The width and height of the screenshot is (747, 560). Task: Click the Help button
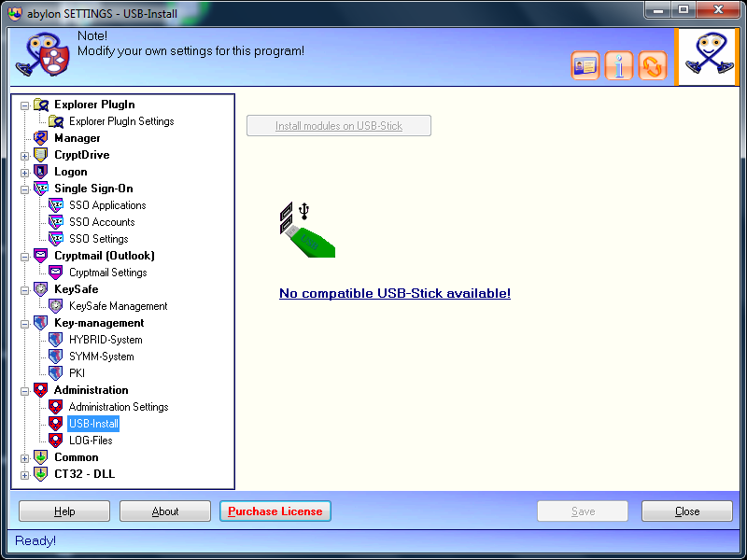(x=64, y=511)
